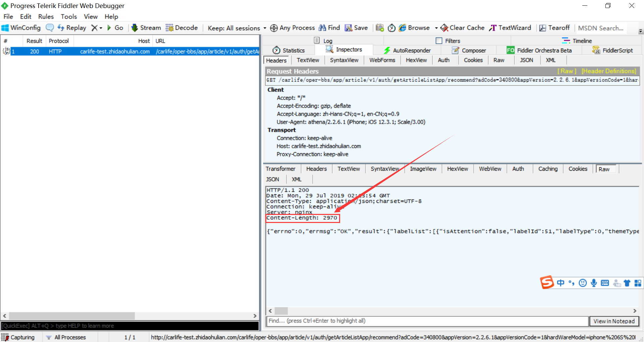Click Sogou input method S logo

click(x=547, y=283)
